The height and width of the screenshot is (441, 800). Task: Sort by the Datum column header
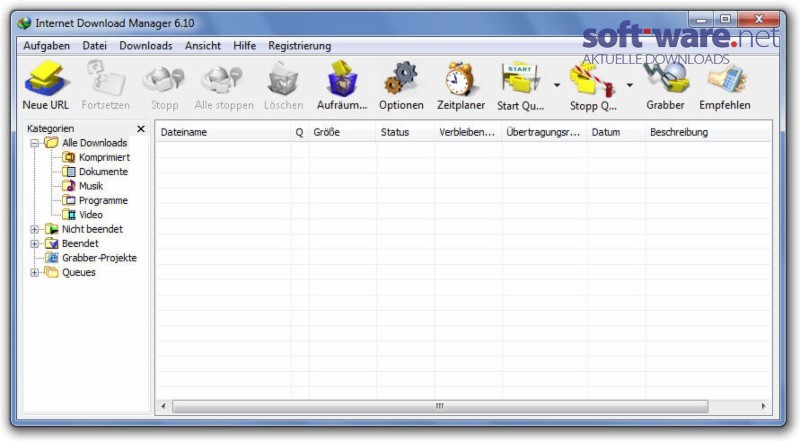[616, 132]
